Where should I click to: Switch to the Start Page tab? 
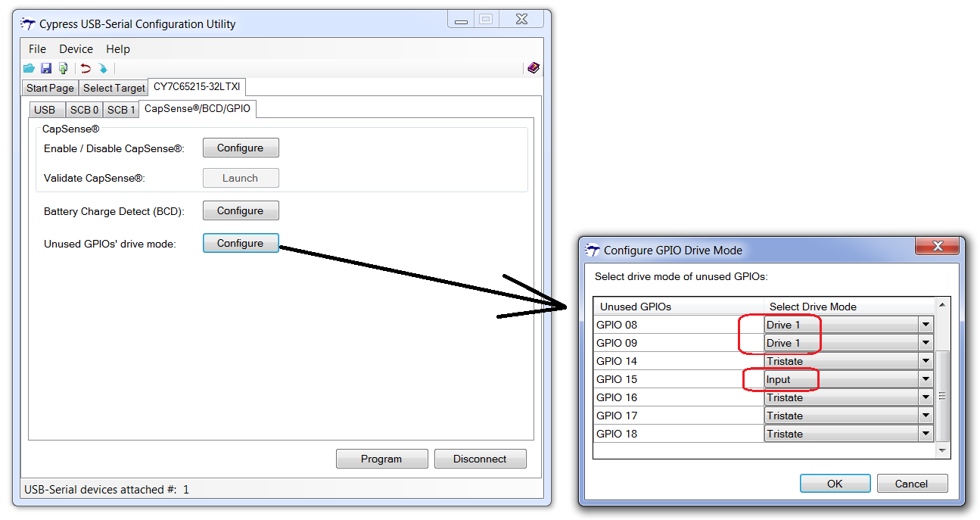tap(50, 88)
